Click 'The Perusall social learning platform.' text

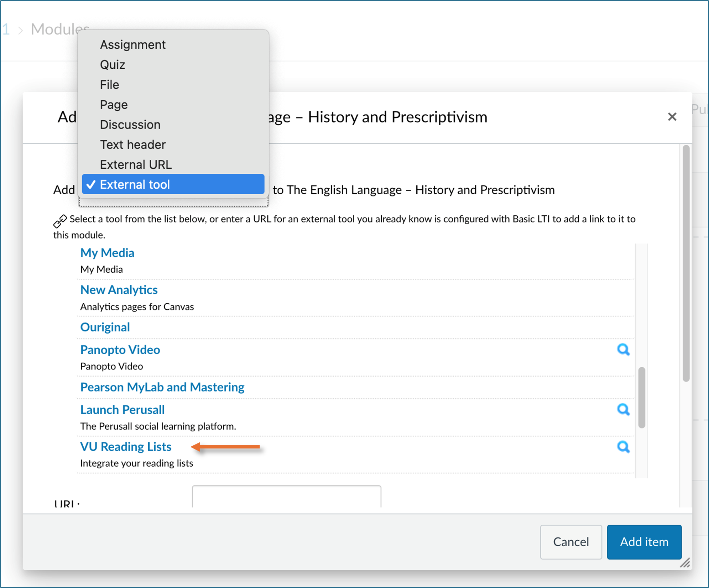(158, 426)
